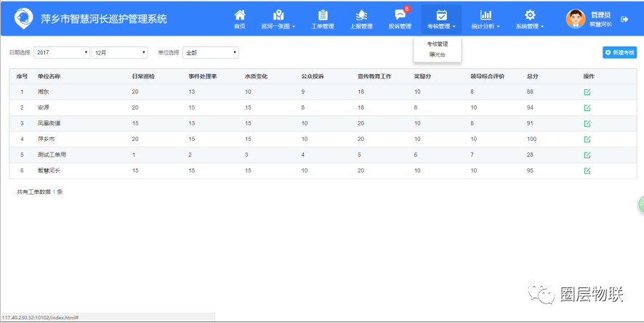Click total score 88 in 湘东 row

[530, 91]
